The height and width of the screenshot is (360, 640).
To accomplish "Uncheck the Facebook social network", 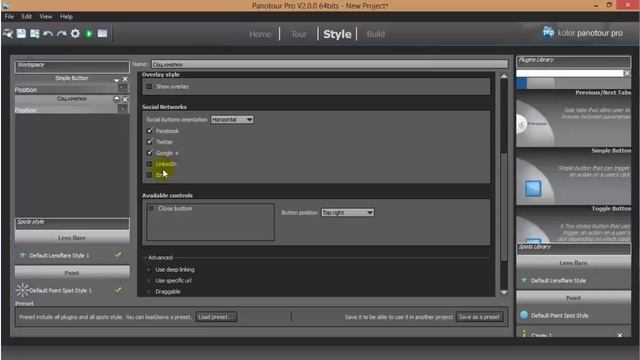I will coord(149,131).
